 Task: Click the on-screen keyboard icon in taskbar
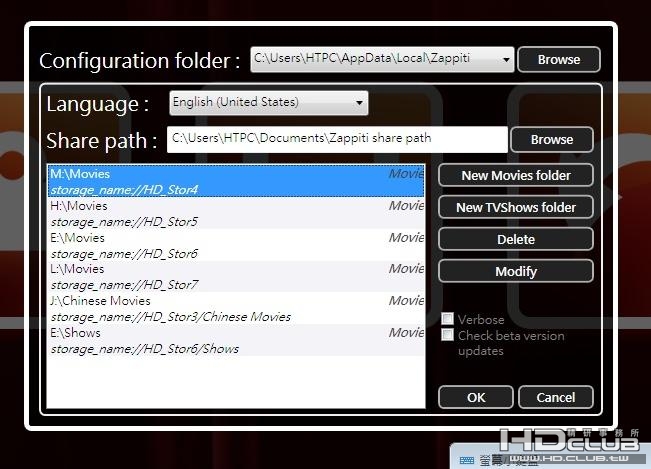pos(467,460)
